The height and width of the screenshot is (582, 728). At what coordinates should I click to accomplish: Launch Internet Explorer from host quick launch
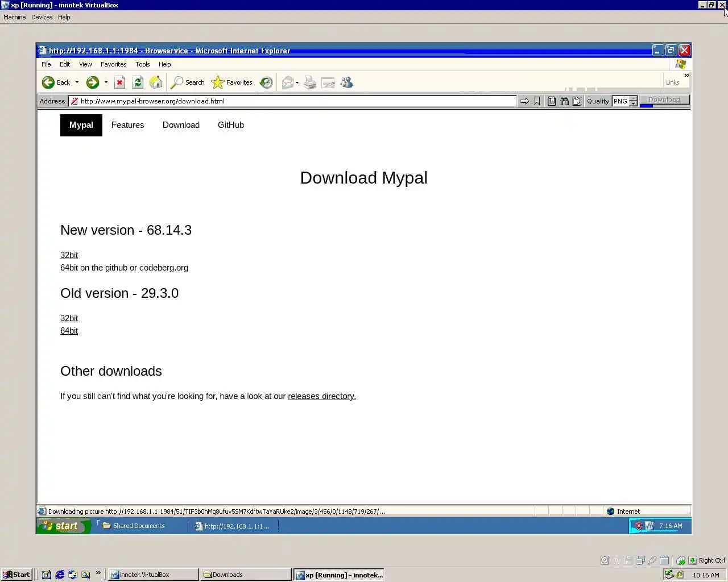click(x=60, y=575)
